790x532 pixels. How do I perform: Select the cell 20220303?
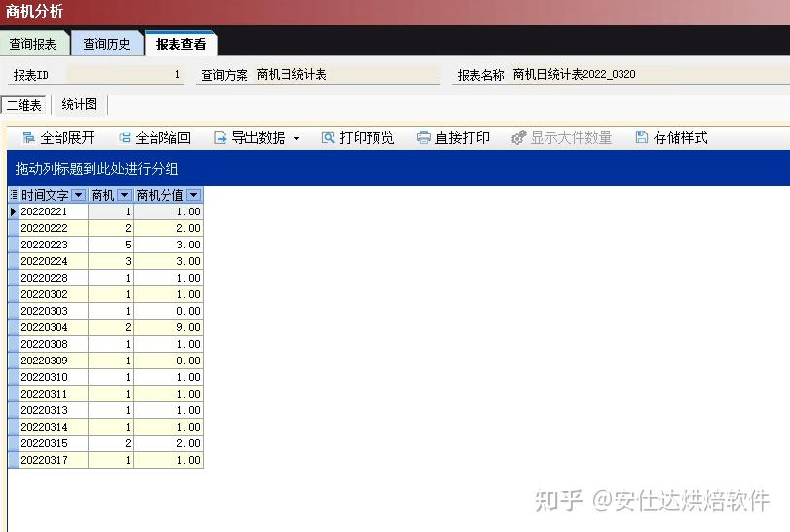pos(54,311)
